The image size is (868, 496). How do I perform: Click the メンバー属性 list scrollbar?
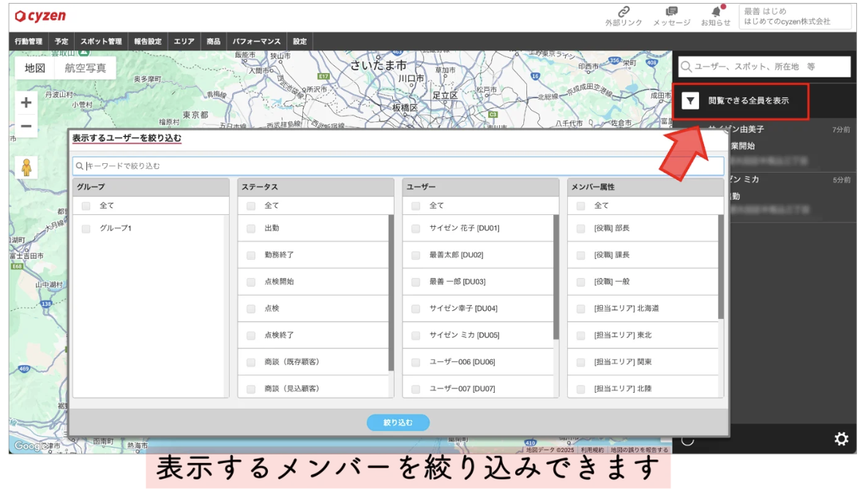(x=721, y=267)
